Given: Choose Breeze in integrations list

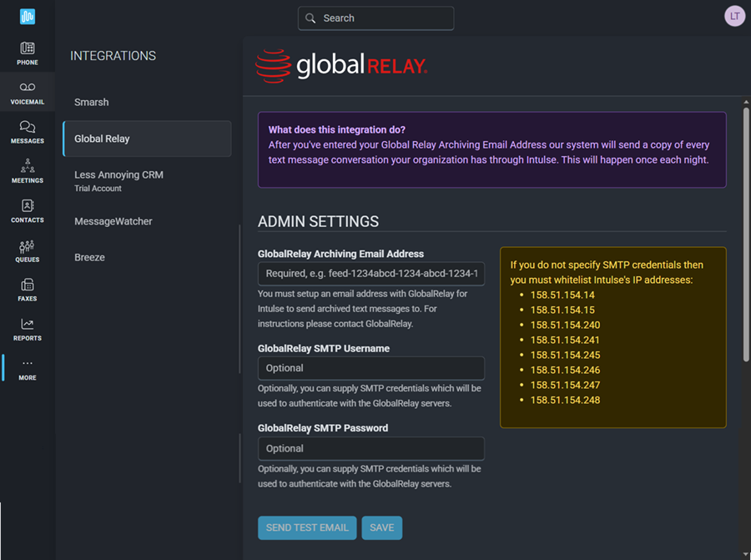Looking at the screenshot, I should (x=90, y=257).
